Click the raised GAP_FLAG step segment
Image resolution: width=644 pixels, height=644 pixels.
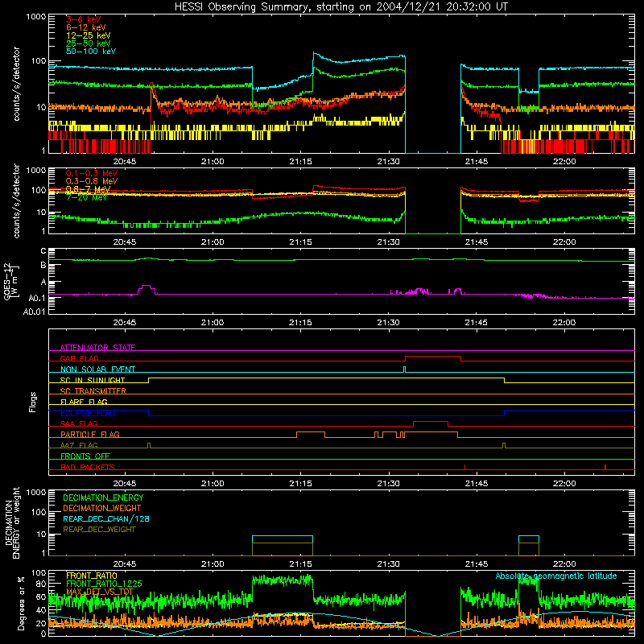(x=433, y=357)
